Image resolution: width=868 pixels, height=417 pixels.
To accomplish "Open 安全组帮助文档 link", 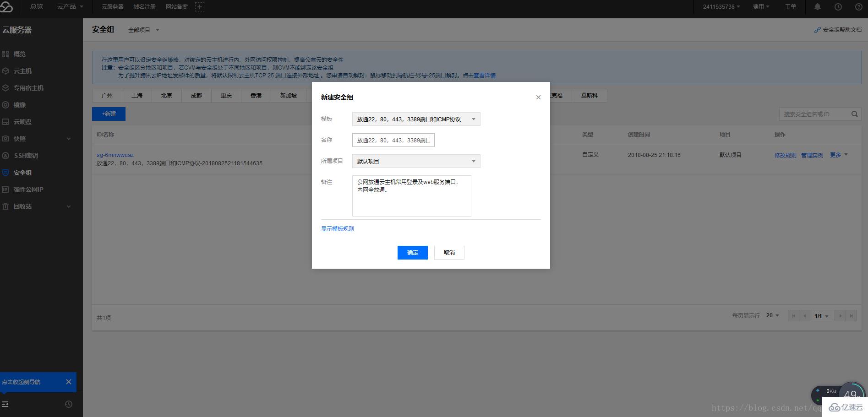I will (838, 30).
